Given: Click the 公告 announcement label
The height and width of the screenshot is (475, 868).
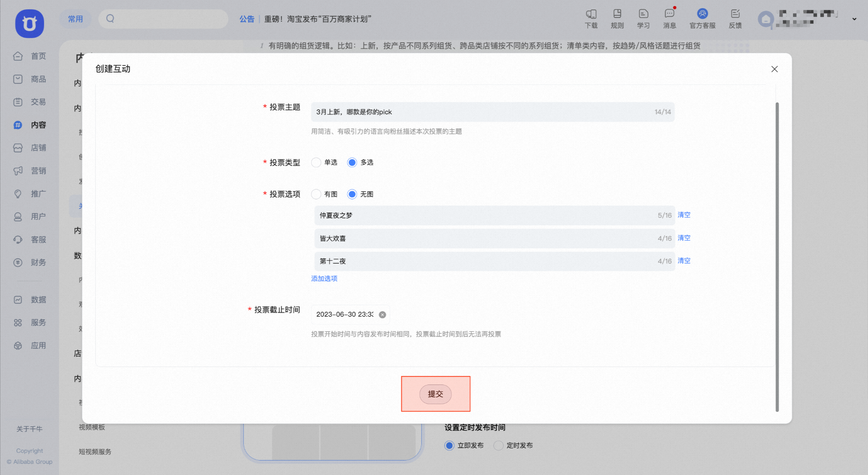Looking at the screenshot, I should click(x=247, y=19).
